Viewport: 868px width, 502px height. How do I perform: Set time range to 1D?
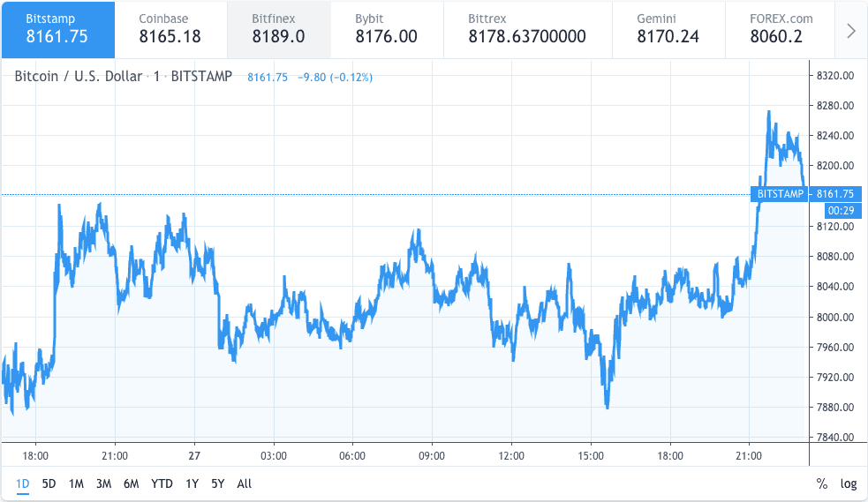(23, 483)
